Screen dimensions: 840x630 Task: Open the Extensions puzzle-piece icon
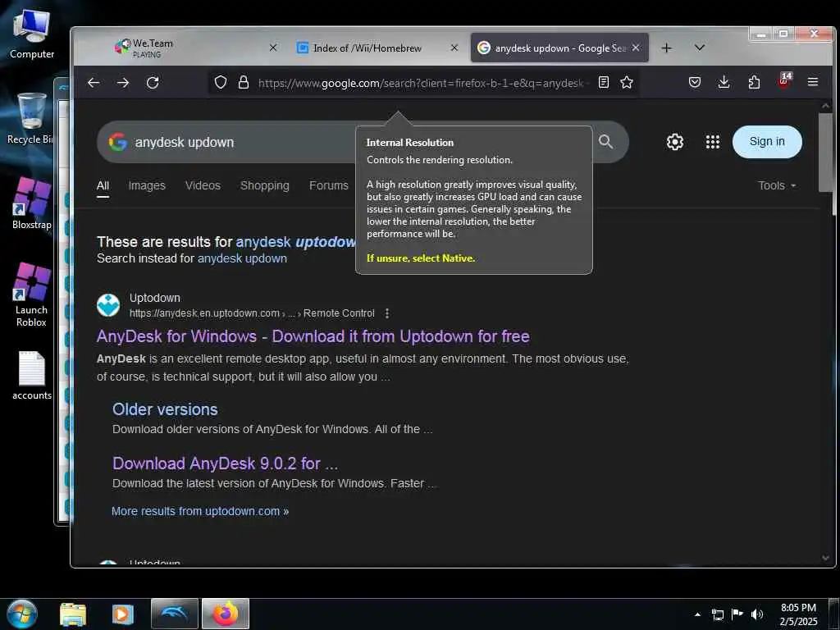pos(754,82)
